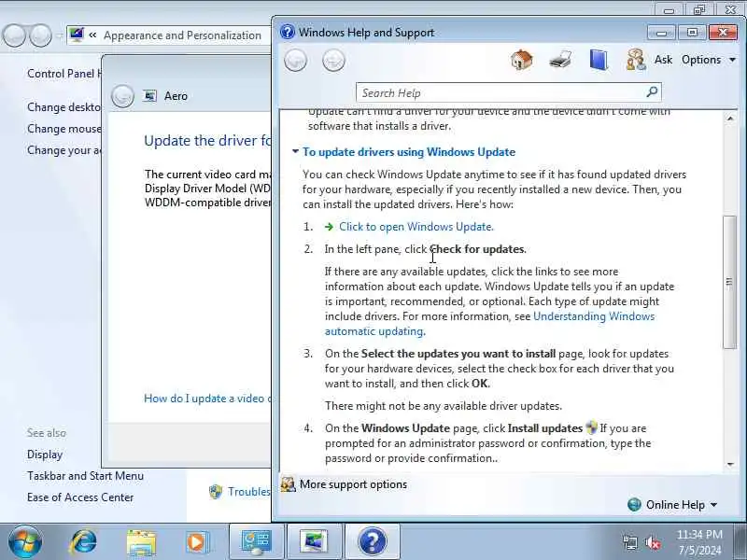Click Appearance and Personalization breadcrumb
Image resolution: width=747 pixels, height=560 pixels.
pos(182,35)
